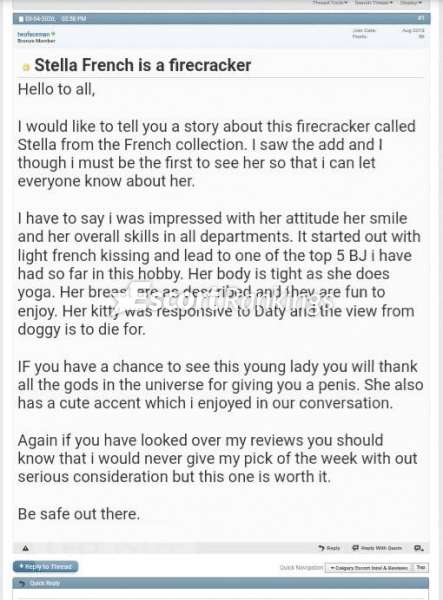Viewport: 443px width, 600px height.
Task: Click the post title 'Stella French is a firecracker'
Action: (143, 65)
